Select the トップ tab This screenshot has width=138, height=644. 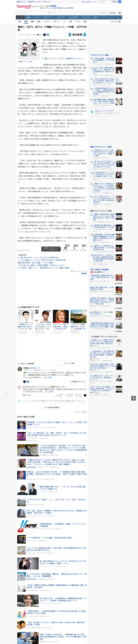coord(20,17)
